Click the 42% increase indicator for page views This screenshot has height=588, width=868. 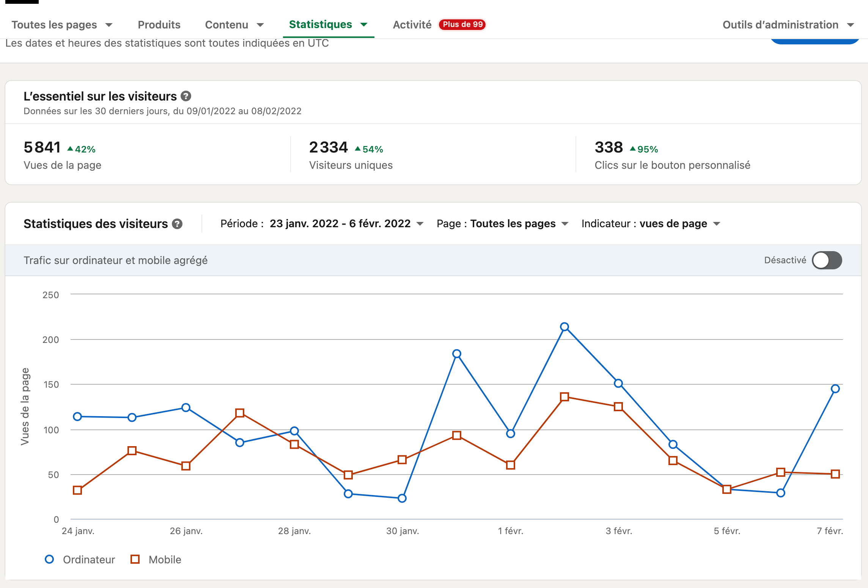(81, 149)
